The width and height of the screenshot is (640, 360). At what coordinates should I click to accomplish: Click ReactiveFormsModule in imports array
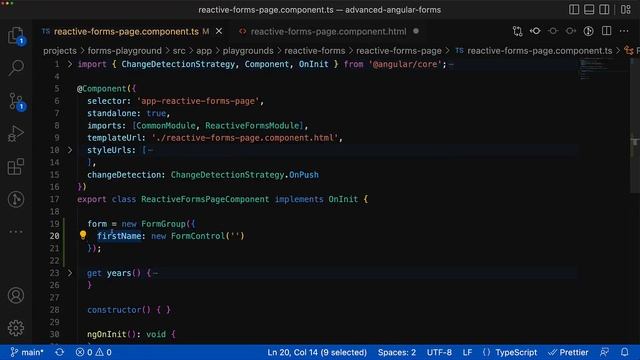coord(252,126)
